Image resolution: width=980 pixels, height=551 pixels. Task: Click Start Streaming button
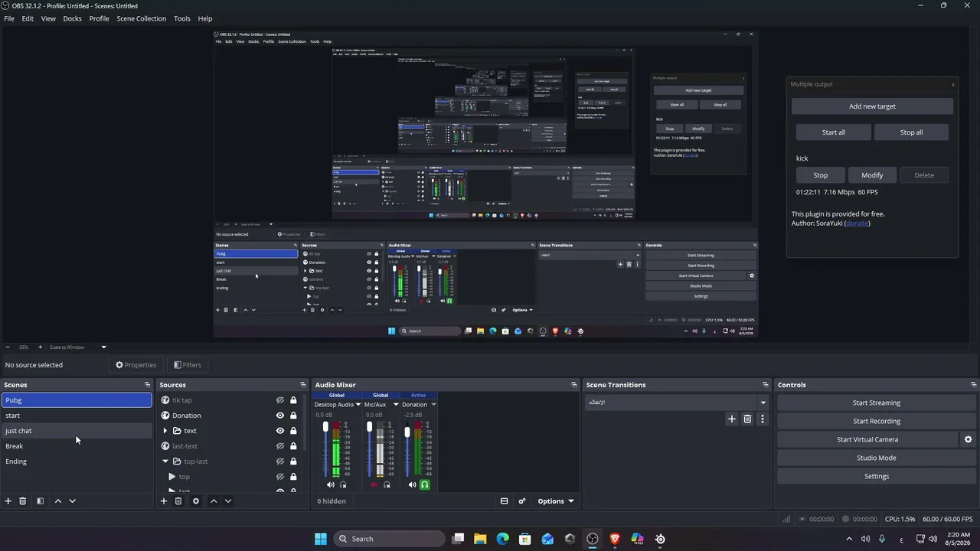click(x=877, y=403)
